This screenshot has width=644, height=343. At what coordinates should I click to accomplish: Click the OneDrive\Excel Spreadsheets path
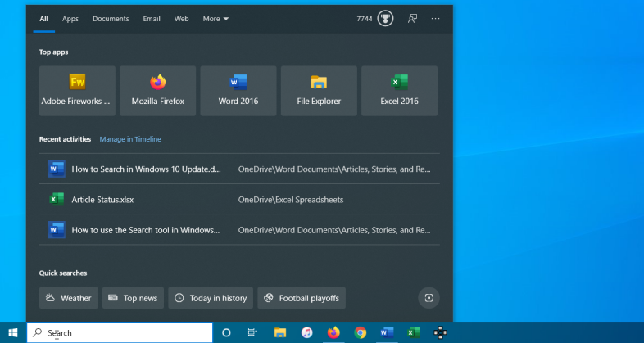pos(291,200)
